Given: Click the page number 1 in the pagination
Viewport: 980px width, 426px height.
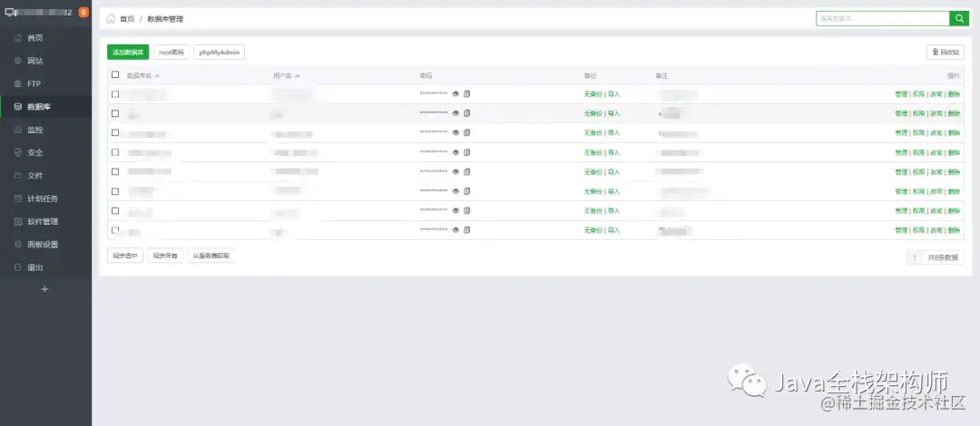Looking at the screenshot, I should (915, 257).
